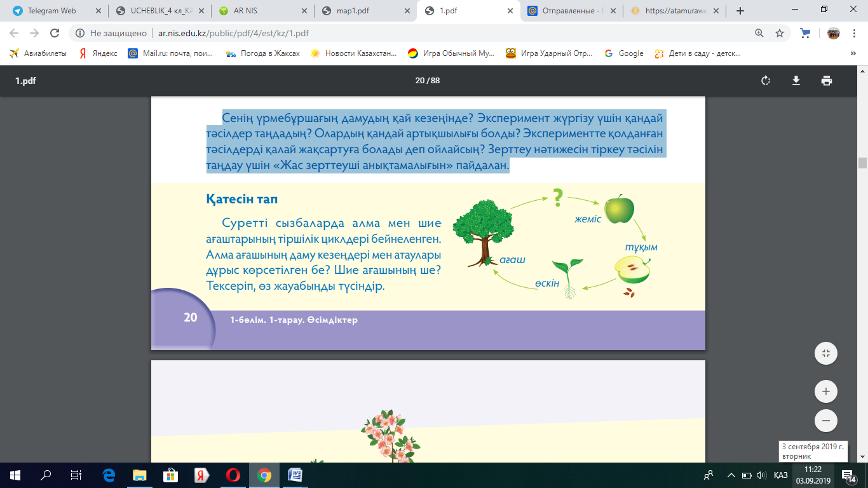The height and width of the screenshot is (488, 868).
Task: Open the Авиабилеты bookmark
Action: point(37,54)
